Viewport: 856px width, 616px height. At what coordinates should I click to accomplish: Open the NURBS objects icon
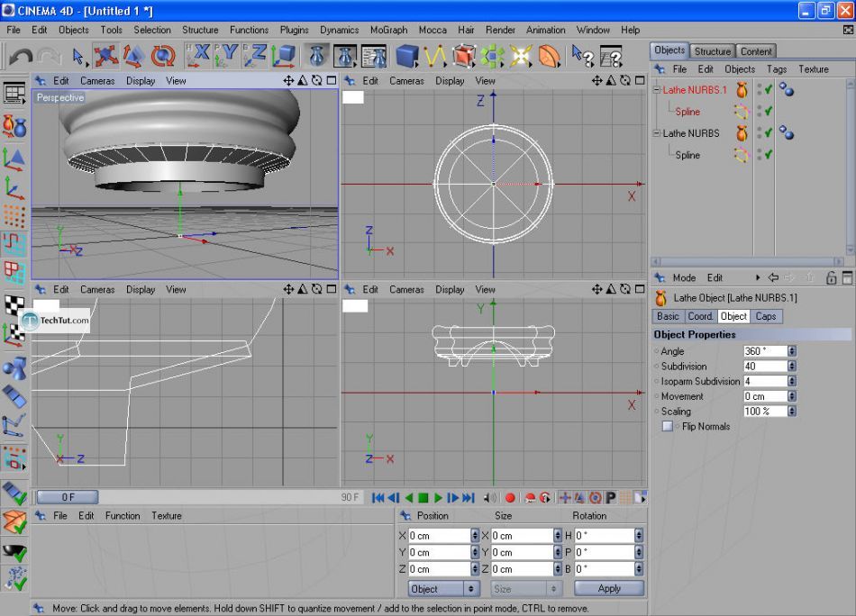coord(463,56)
